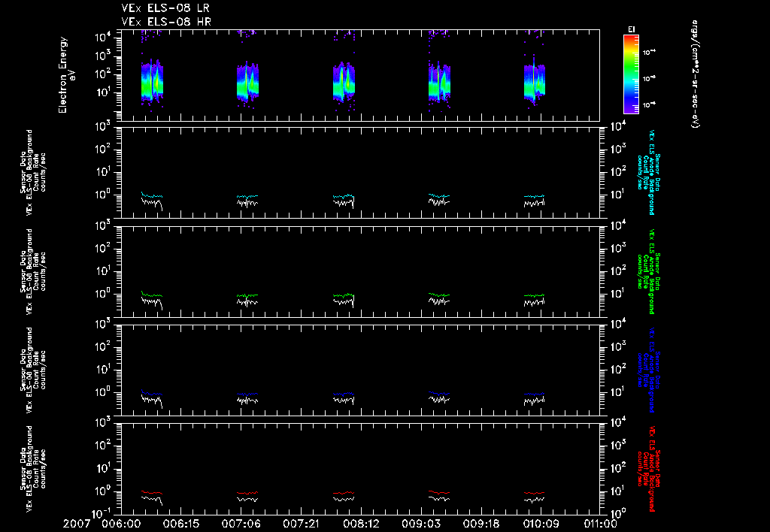The height and width of the screenshot is (532, 770).
Task: Click the 'VEx ELS-08 HR' title text
Action: click(x=166, y=22)
